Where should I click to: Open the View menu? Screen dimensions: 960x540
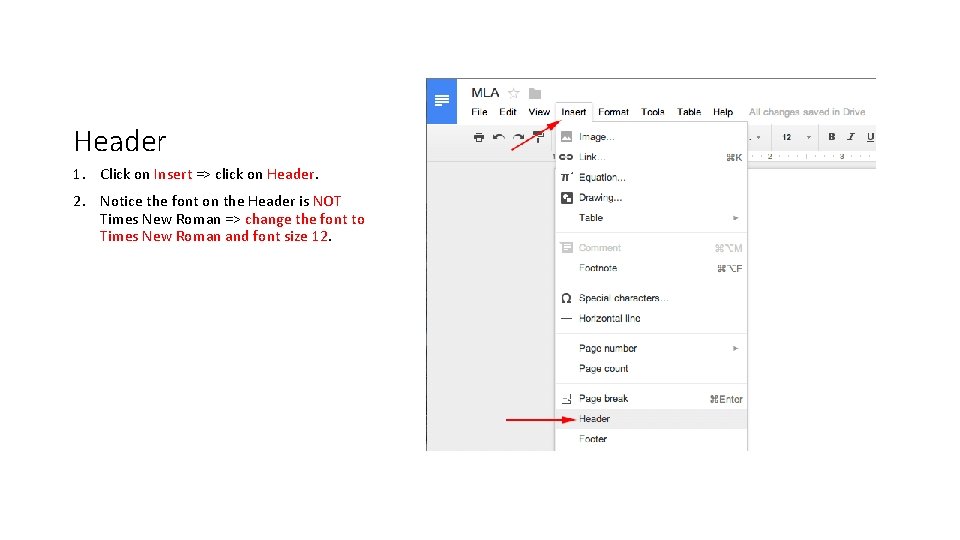[539, 112]
